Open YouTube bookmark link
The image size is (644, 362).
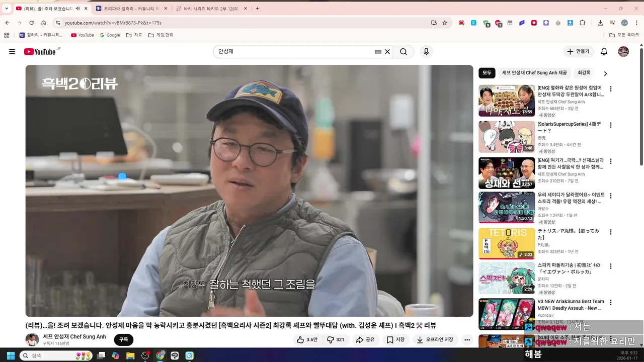pyautogui.click(x=83, y=35)
